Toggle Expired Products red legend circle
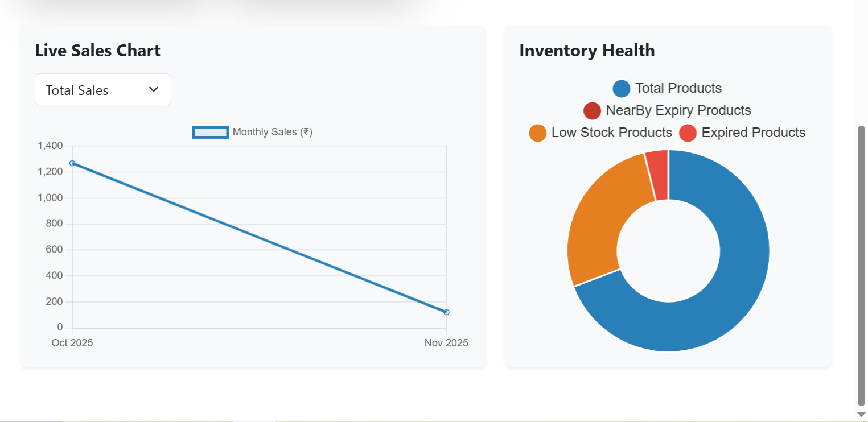The height and width of the screenshot is (422, 868). click(688, 133)
